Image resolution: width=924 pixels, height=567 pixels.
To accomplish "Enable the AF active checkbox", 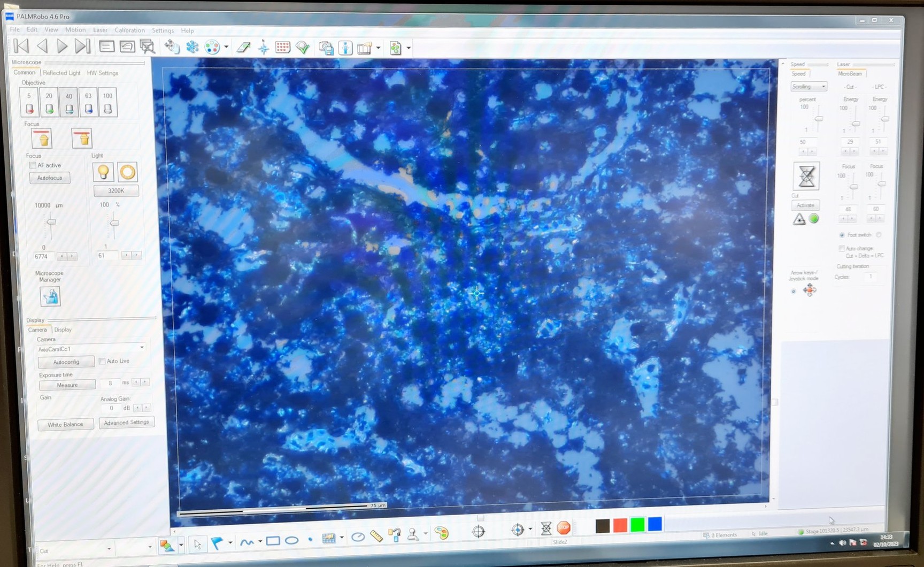I will point(32,165).
